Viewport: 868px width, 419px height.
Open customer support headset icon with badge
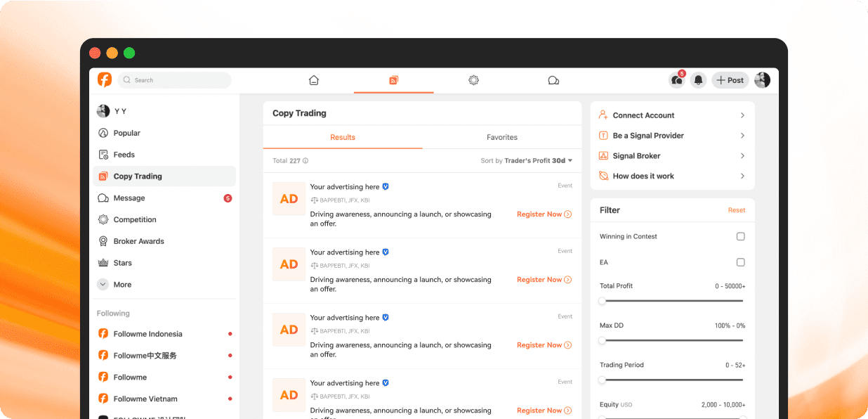click(677, 80)
